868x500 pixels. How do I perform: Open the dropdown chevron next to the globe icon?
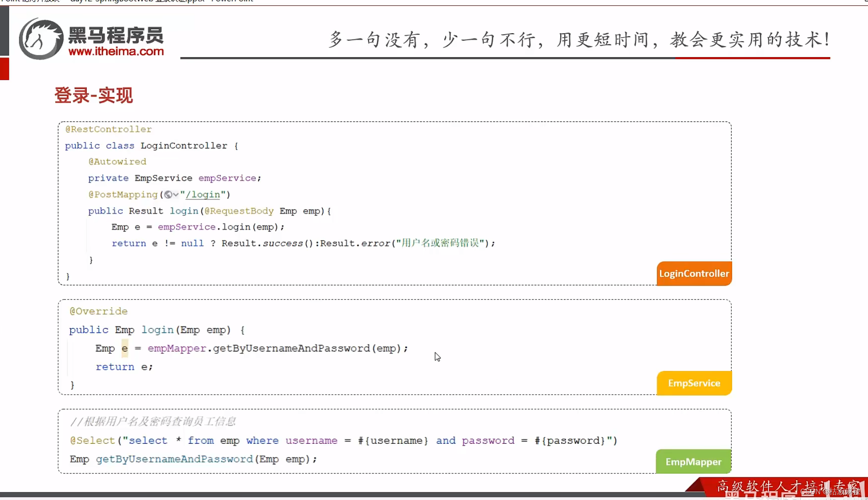click(177, 194)
